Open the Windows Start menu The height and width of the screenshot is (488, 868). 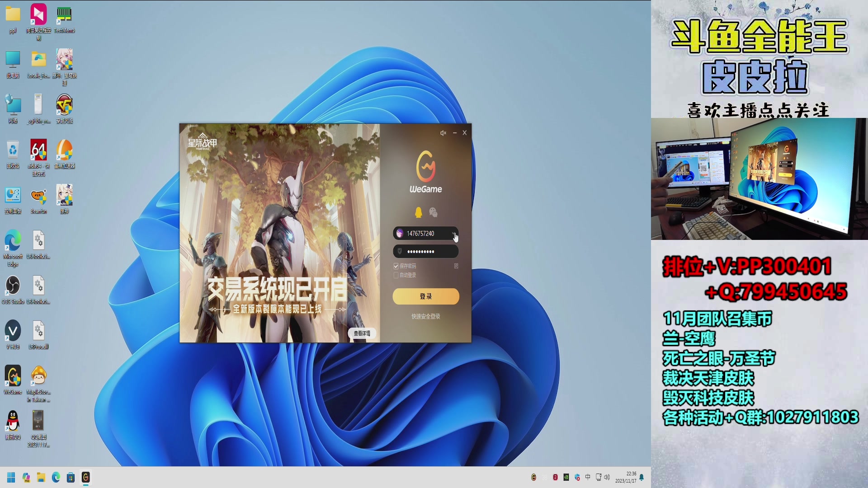[x=11, y=477]
